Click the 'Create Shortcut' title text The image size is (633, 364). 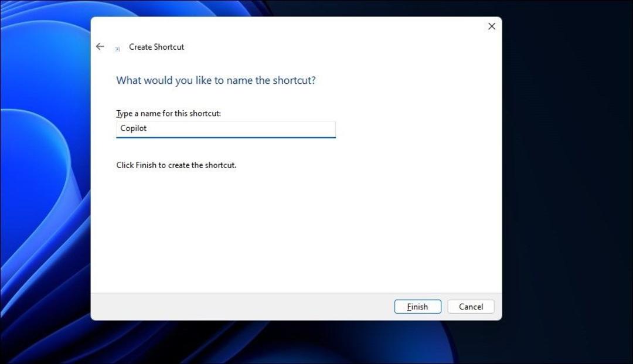pos(156,47)
